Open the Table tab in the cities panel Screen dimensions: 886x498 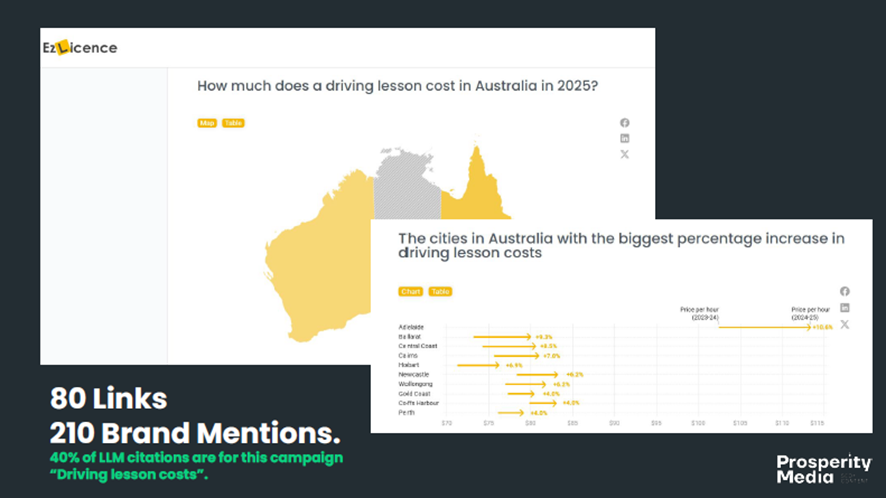(440, 292)
